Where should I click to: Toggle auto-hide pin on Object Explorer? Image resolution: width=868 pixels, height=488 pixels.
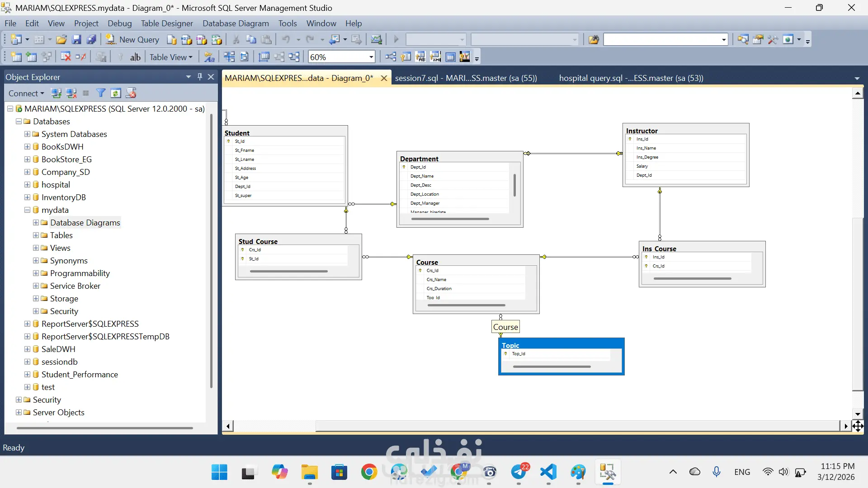pyautogui.click(x=200, y=77)
